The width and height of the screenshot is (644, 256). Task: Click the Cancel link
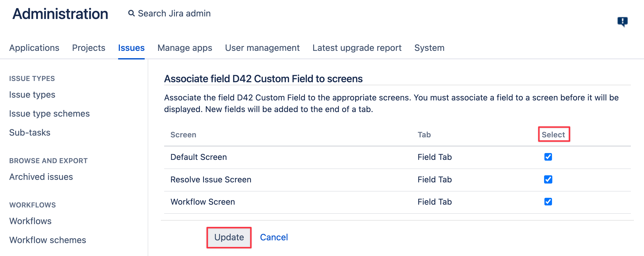coord(274,237)
